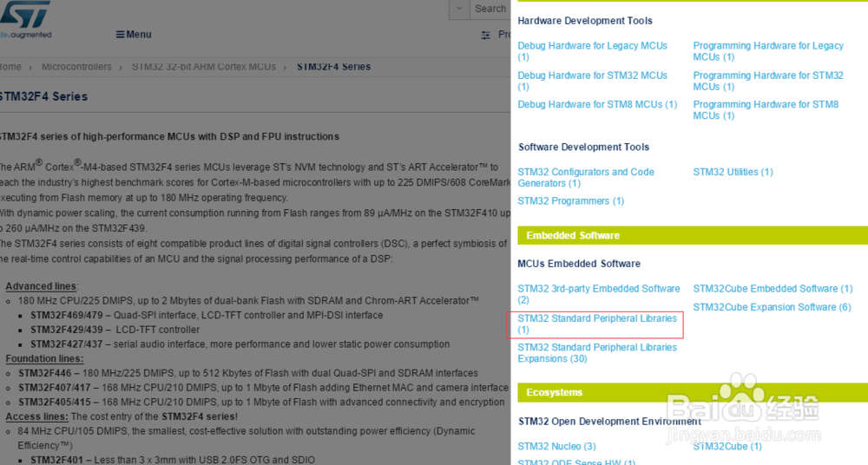
Task: Open Programming Hardware for STM8 MCUs link
Action: click(x=766, y=110)
